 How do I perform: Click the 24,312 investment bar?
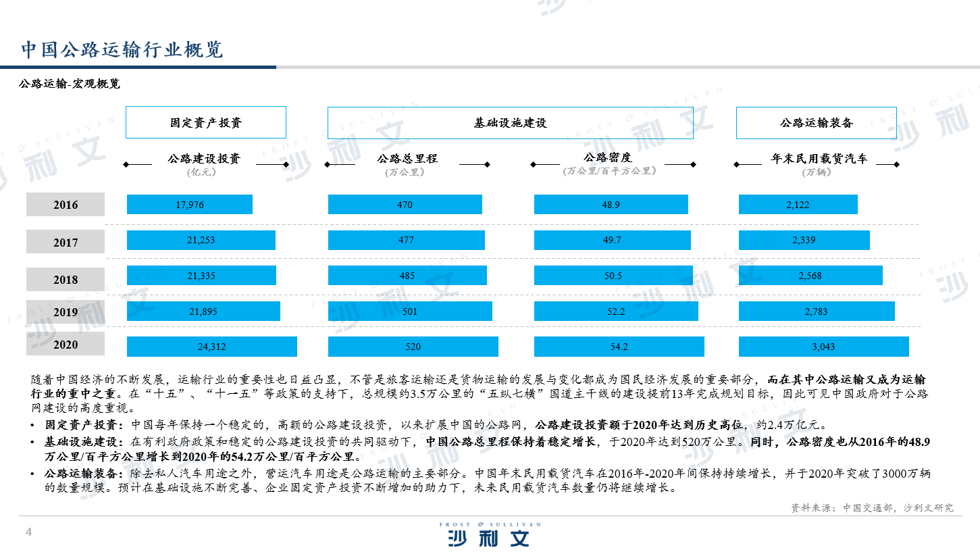212,347
